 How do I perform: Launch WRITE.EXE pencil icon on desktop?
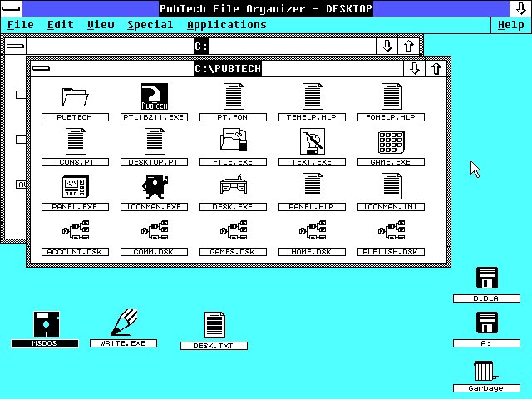pyautogui.click(x=124, y=323)
